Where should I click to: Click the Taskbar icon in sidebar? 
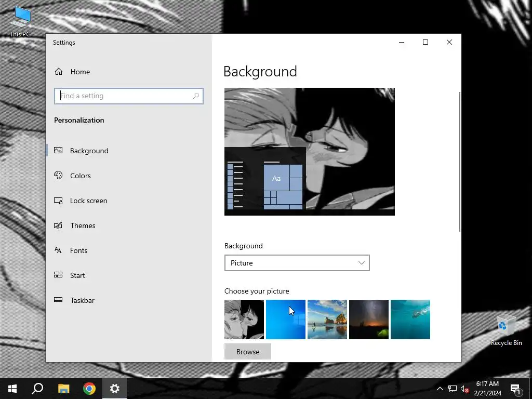coord(58,300)
